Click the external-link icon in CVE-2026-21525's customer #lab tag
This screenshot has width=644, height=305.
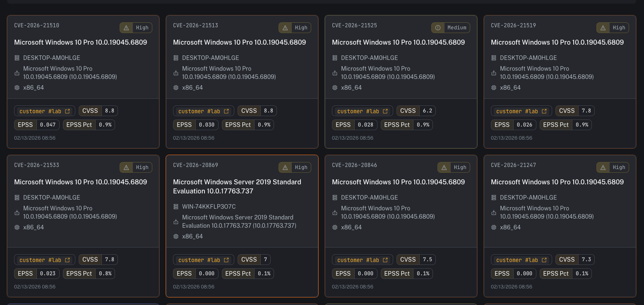click(x=385, y=111)
